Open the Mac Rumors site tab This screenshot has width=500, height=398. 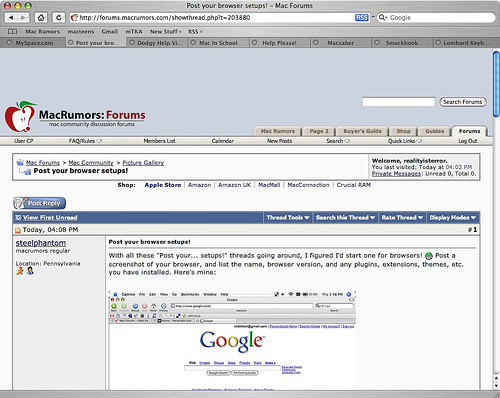278,131
